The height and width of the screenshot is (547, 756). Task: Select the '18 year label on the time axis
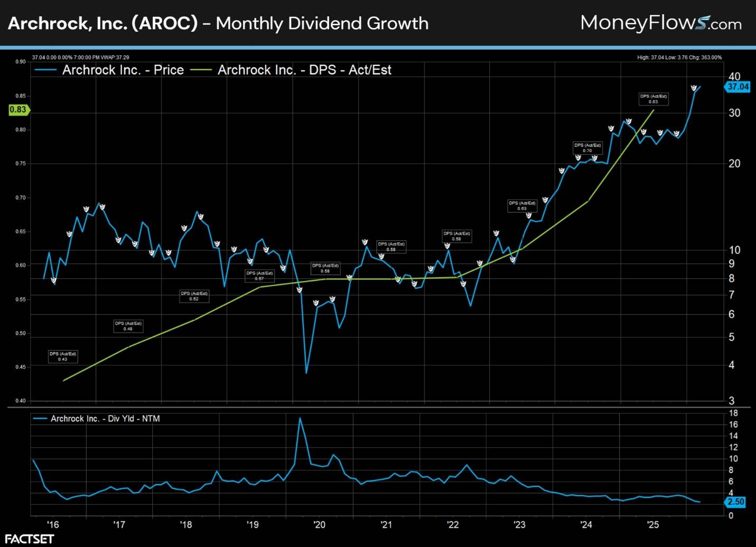[x=186, y=524]
